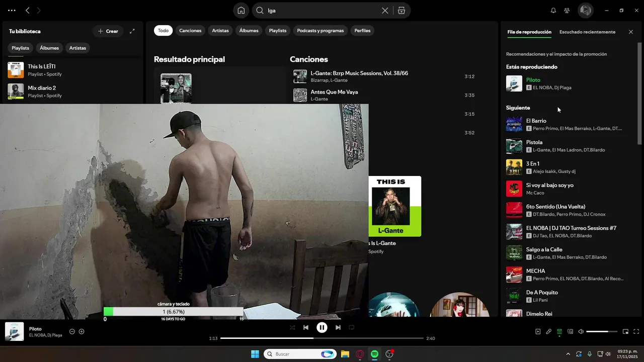Open main result thumbnail
Viewport: 644px width, 362px height.
(176, 89)
